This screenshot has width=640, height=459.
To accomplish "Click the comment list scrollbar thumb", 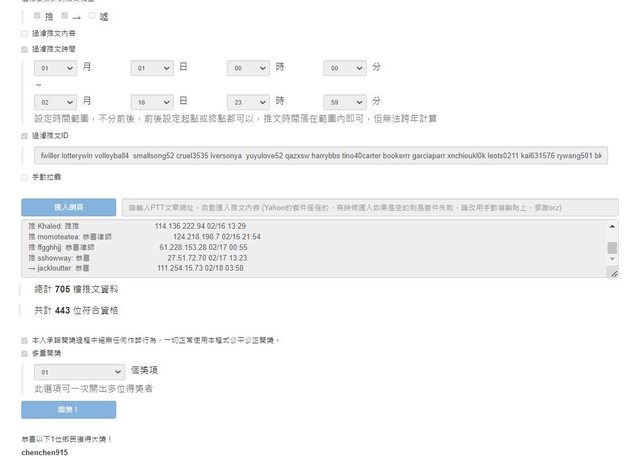I will [x=612, y=248].
